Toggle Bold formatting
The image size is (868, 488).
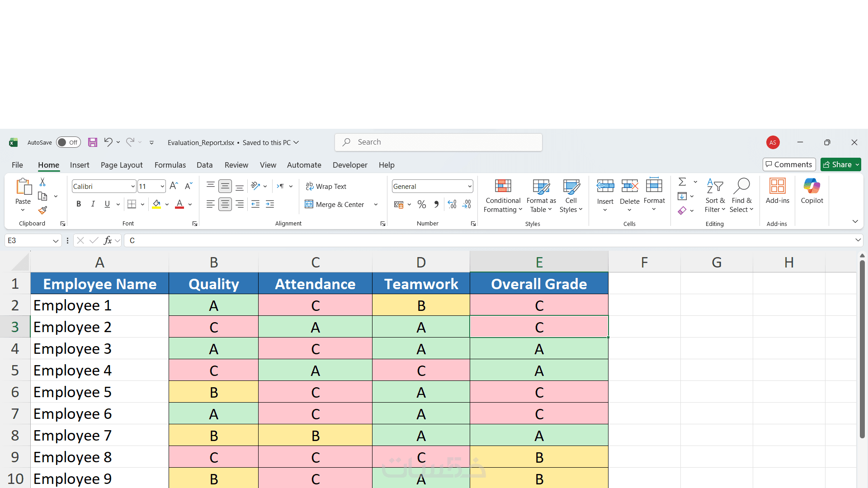[x=79, y=204]
